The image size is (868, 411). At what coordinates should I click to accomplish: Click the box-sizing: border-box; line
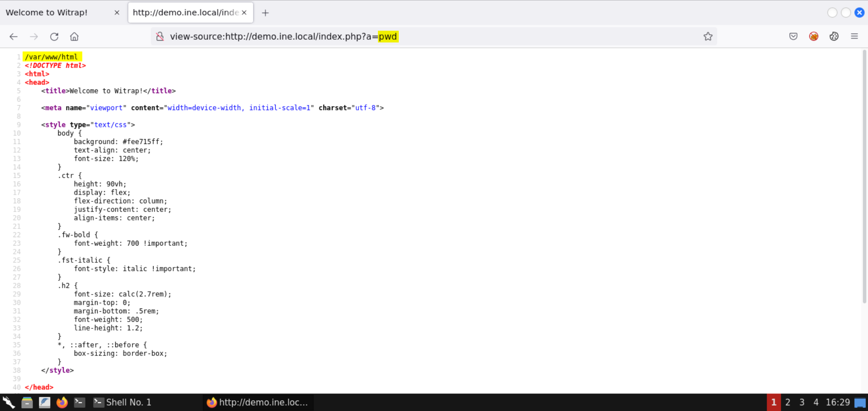click(120, 354)
